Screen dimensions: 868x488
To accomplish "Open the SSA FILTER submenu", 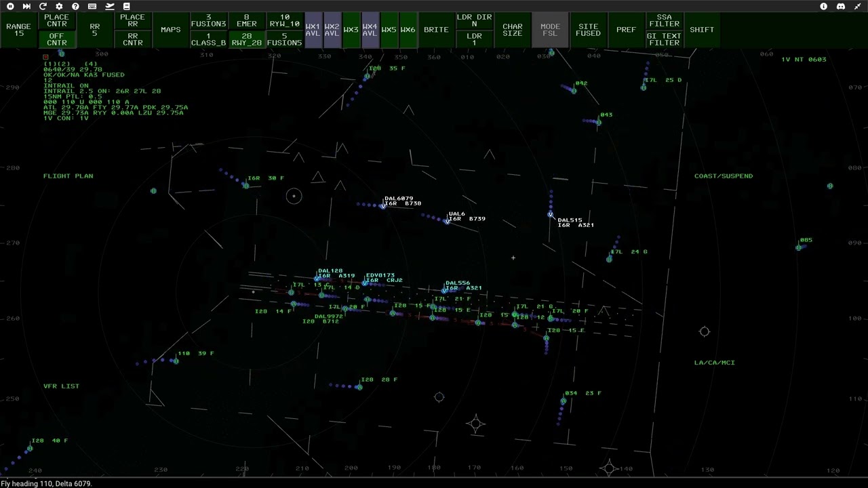I will (665, 21).
